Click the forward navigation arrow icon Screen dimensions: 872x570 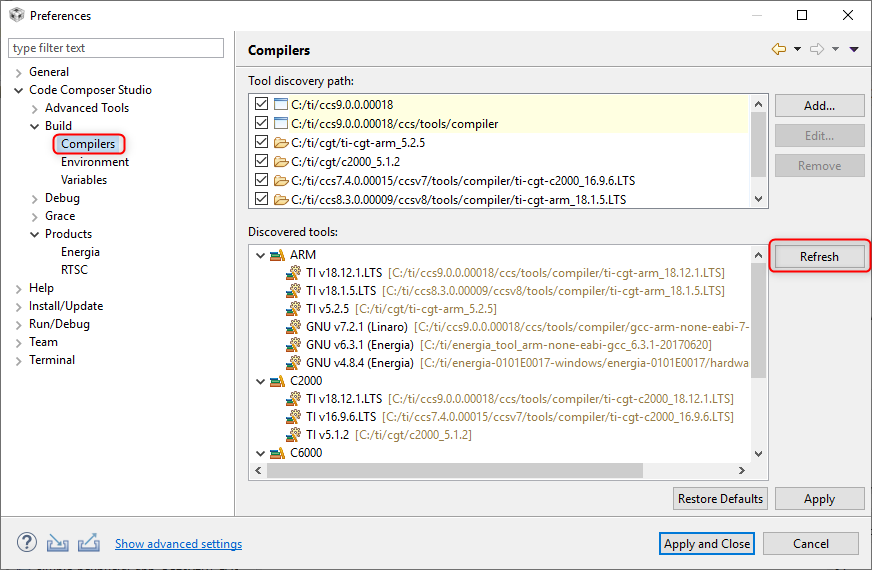pyautogui.click(x=817, y=49)
